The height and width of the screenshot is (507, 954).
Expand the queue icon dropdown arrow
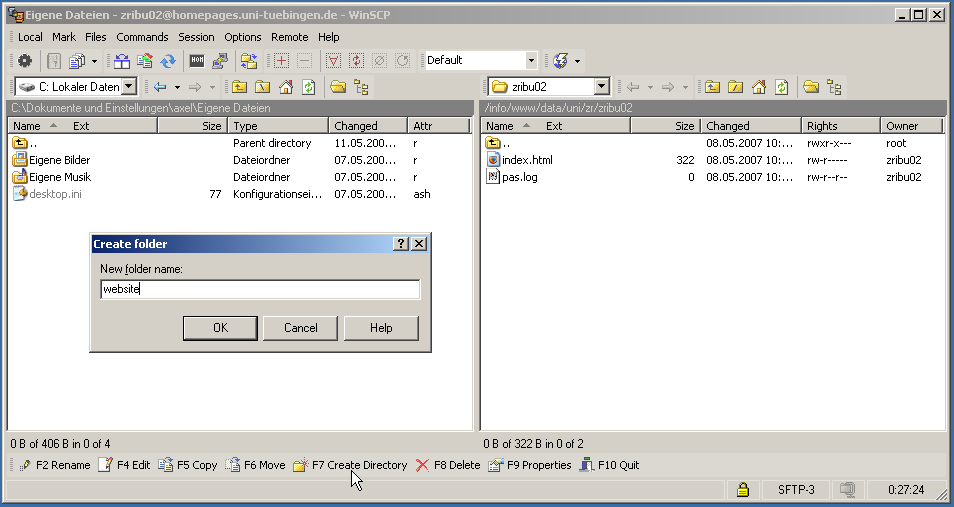(x=94, y=60)
